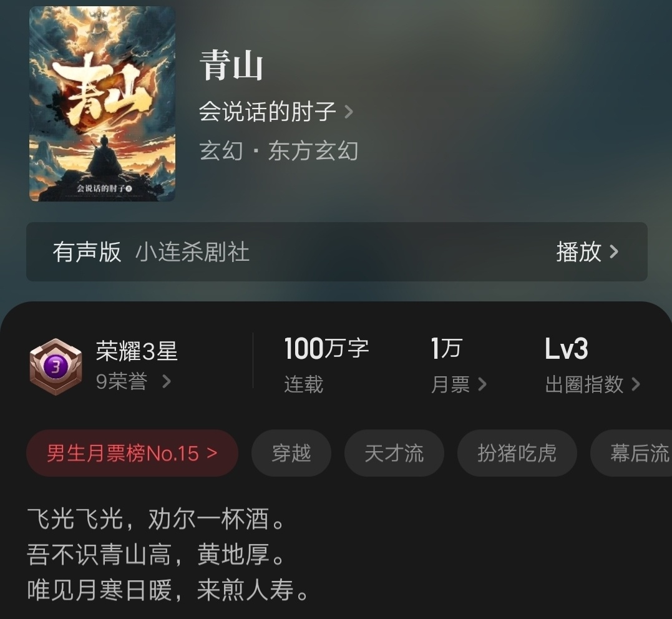Select the 穿越 tag
672x619 pixels.
[291, 453]
